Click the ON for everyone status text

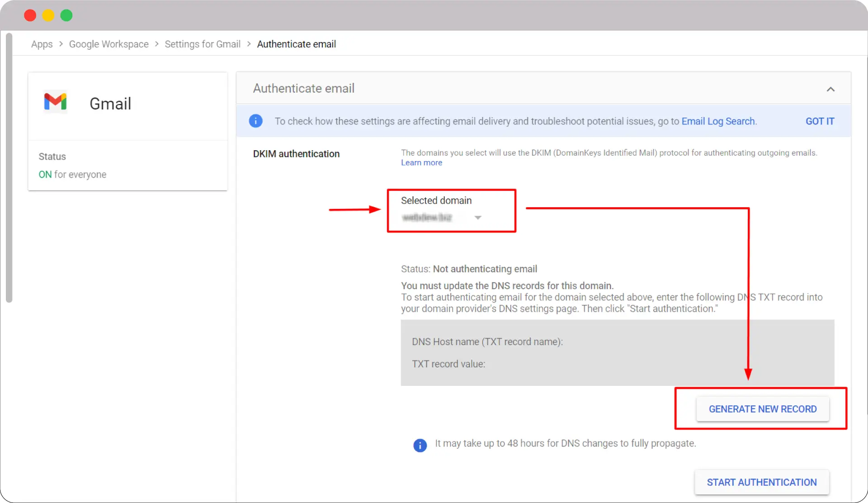pos(72,175)
